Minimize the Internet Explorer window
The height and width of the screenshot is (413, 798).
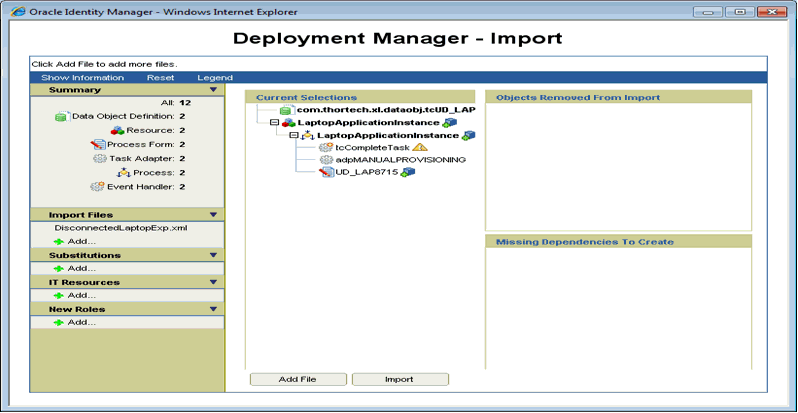[x=708, y=12]
